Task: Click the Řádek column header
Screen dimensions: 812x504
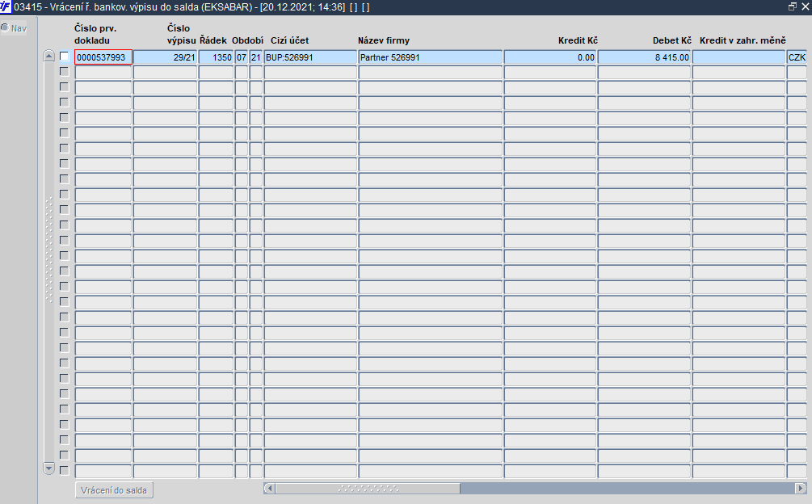Action: 213,40
